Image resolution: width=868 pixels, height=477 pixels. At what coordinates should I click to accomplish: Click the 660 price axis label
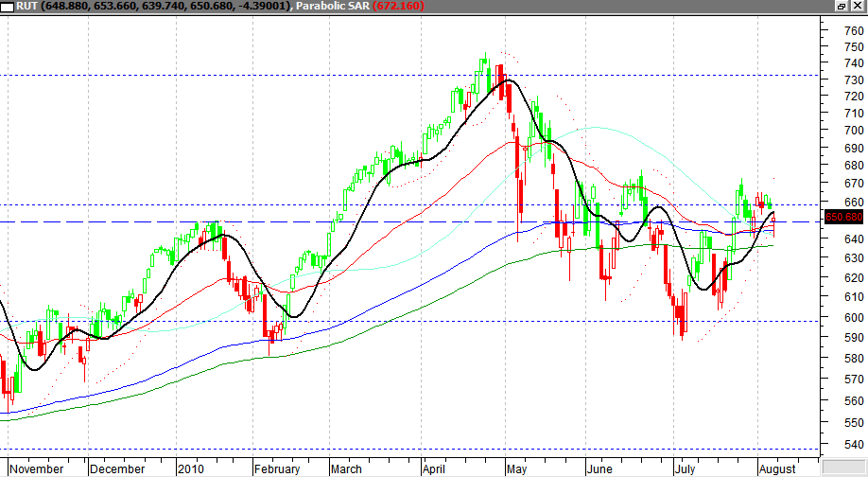854,203
